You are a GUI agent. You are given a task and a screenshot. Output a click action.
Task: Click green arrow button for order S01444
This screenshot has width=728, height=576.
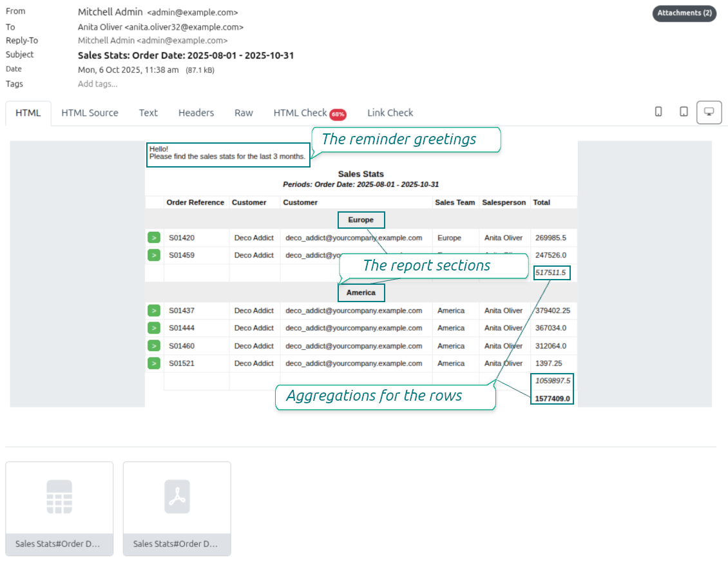point(153,328)
